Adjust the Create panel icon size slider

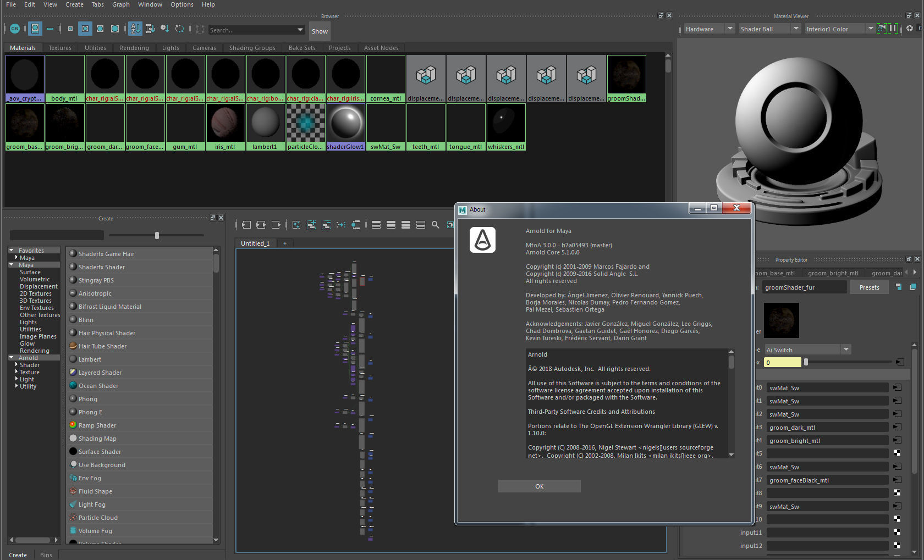tap(157, 235)
